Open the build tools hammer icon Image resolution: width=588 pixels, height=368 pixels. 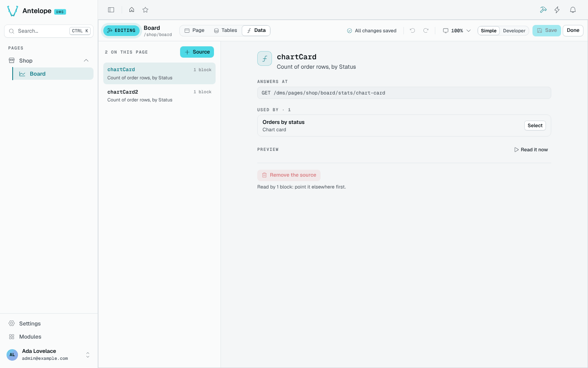[543, 10]
